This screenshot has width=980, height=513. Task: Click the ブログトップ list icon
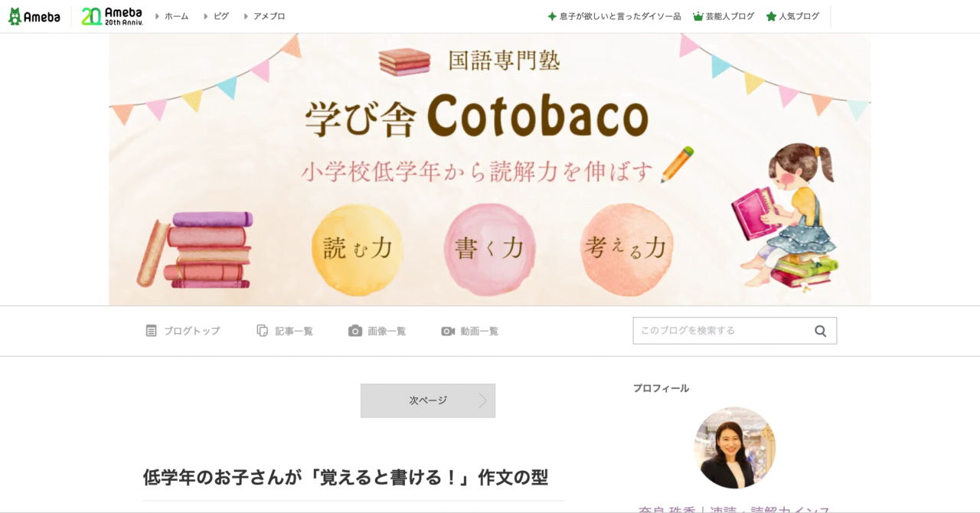151,331
